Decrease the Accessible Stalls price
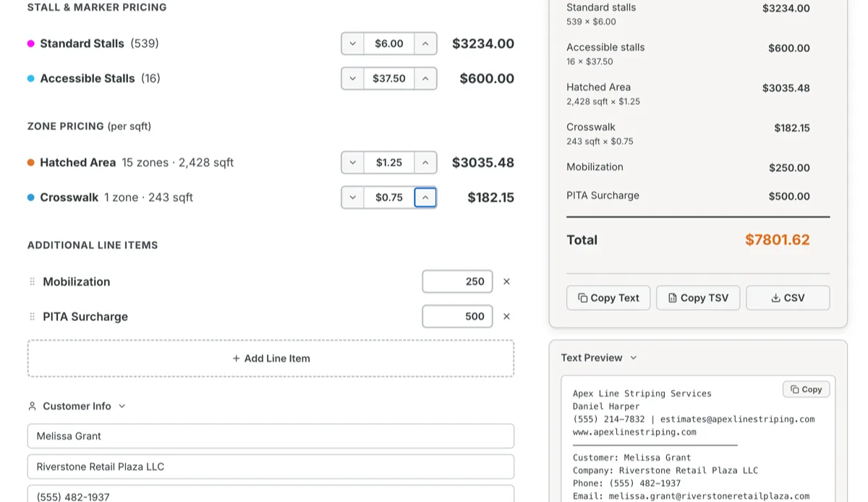This screenshot has height=502, width=868. tap(353, 78)
